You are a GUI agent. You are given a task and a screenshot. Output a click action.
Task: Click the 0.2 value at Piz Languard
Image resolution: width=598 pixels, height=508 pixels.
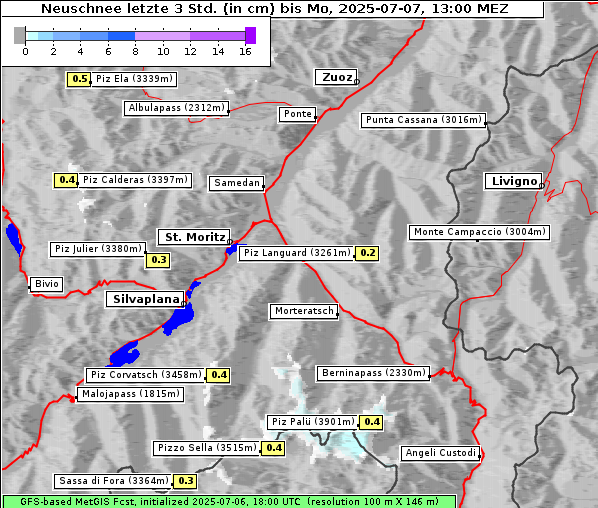367,253
